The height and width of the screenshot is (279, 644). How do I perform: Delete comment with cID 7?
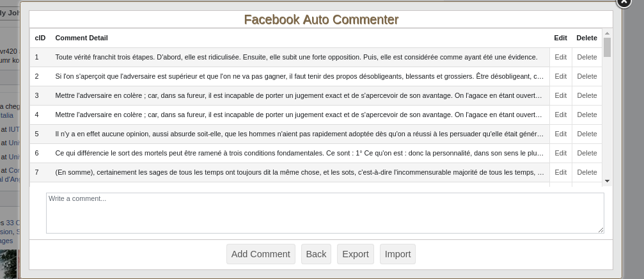click(587, 172)
